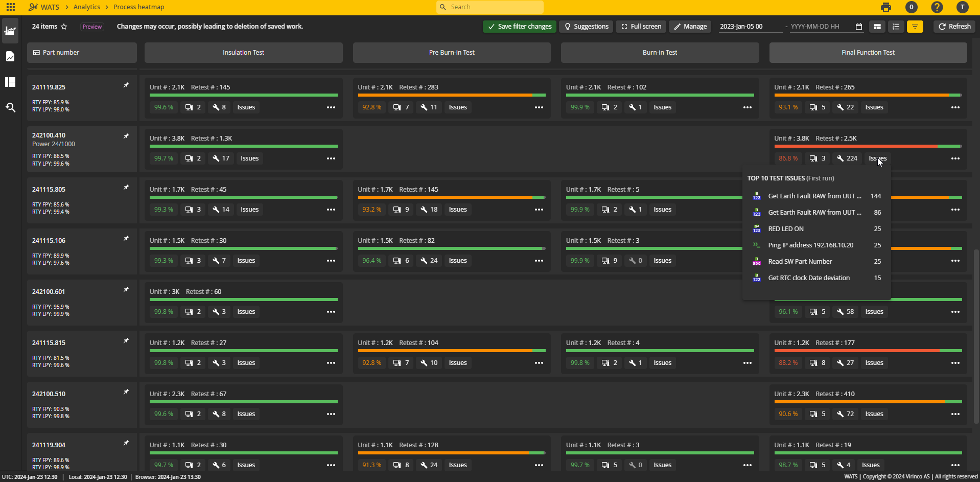Viewport: 980px width, 482px height.
Task: Open the dashboards panel icon in the sidebar
Action: coord(10,82)
